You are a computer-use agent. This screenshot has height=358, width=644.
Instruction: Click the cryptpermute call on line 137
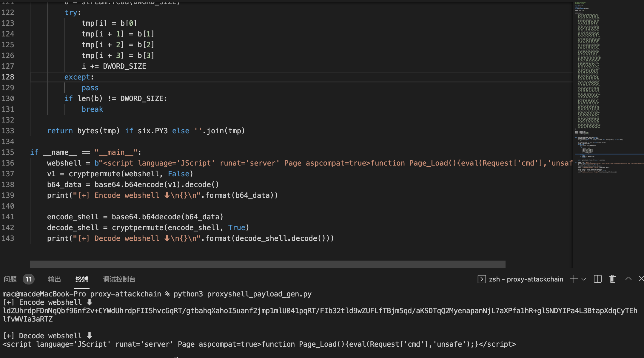[95, 174]
